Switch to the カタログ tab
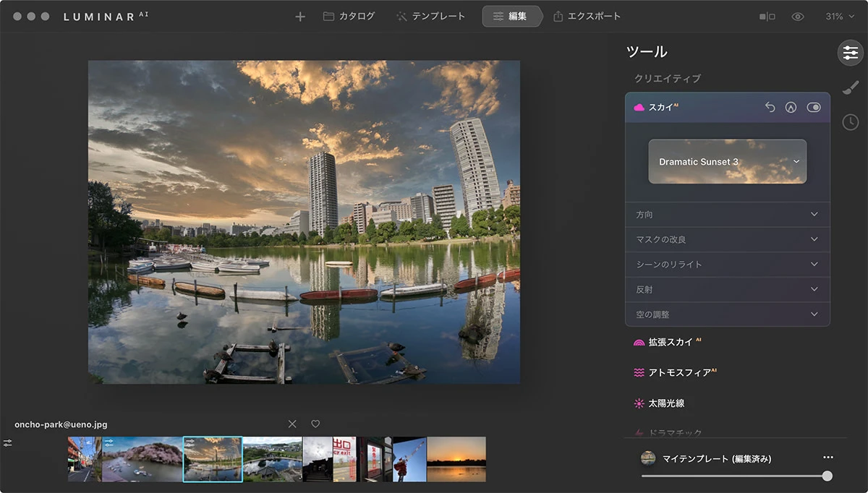The image size is (868, 493). coord(349,16)
